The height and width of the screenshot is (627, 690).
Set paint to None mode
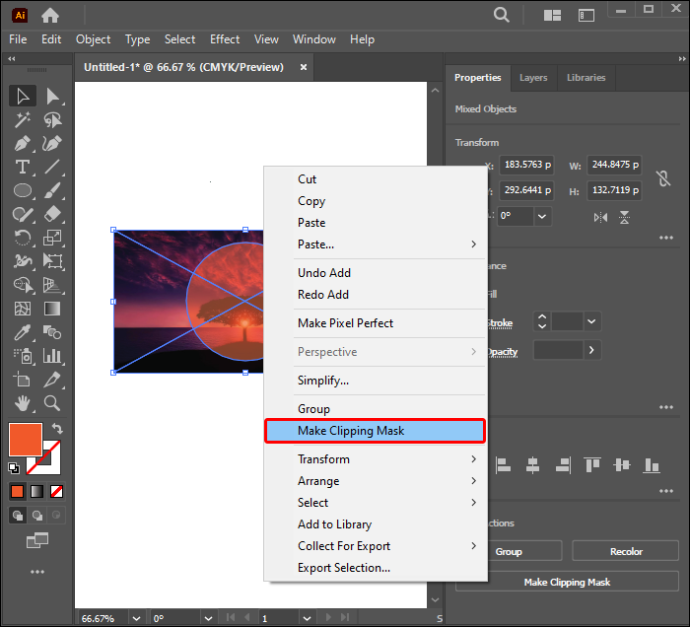[x=56, y=491]
